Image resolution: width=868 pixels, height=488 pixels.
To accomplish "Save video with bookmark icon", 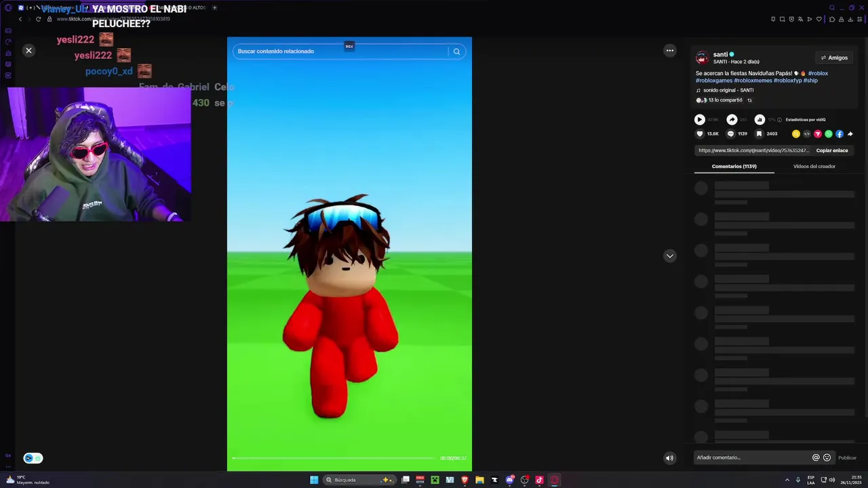I will [x=759, y=134].
